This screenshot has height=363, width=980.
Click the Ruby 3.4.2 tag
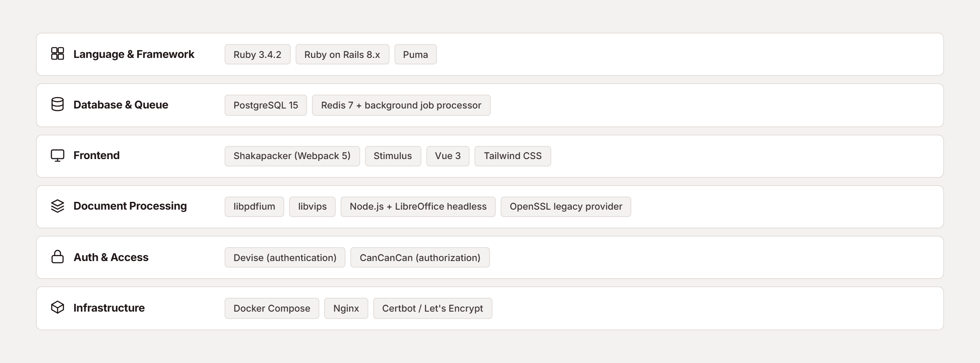(x=258, y=54)
